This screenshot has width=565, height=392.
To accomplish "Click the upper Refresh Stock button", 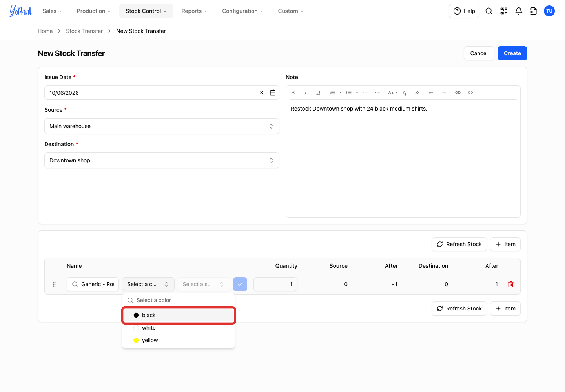I will click(459, 244).
